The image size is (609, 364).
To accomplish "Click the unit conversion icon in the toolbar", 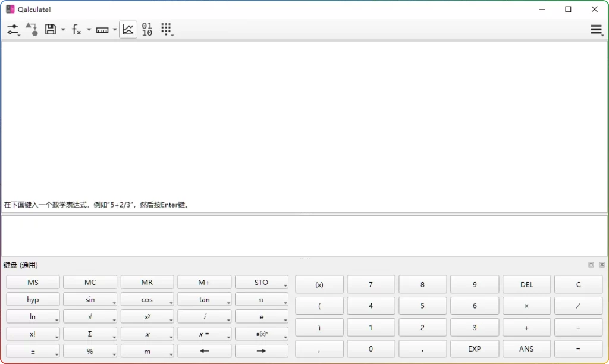I will [x=31, y=29].
